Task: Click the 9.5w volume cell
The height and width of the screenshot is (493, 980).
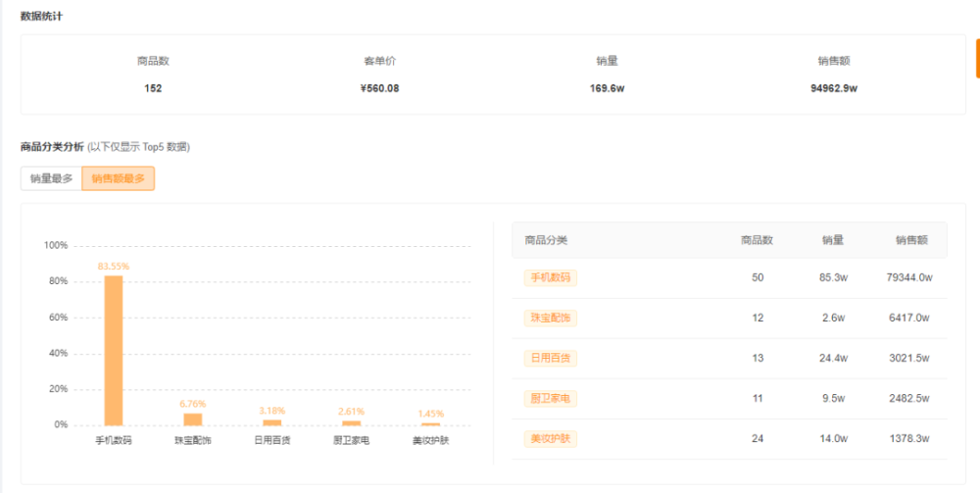Action: 834,399
